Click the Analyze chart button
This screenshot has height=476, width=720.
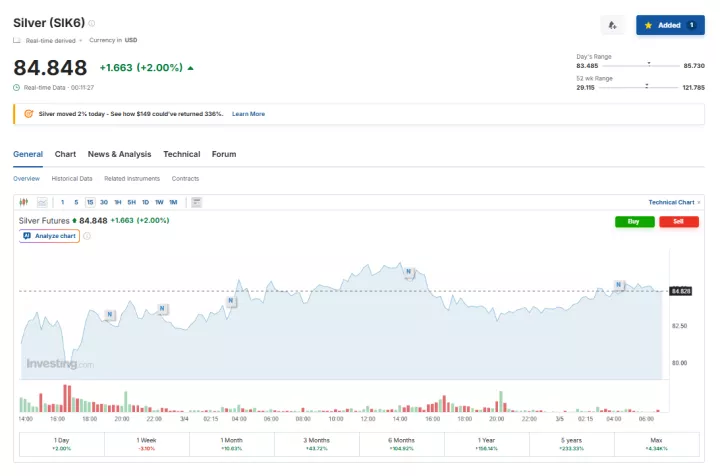point(50,236)
